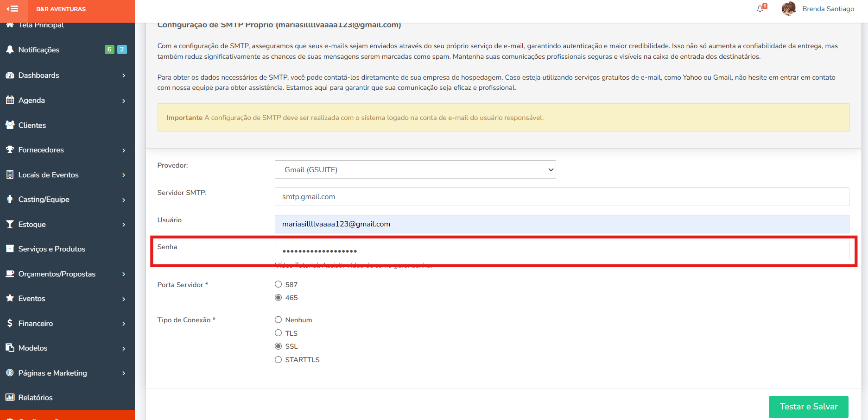Open the Provedor Gmail (GSUITE) dropdown
Screen dimensions: 868x420
pos(415,169)
